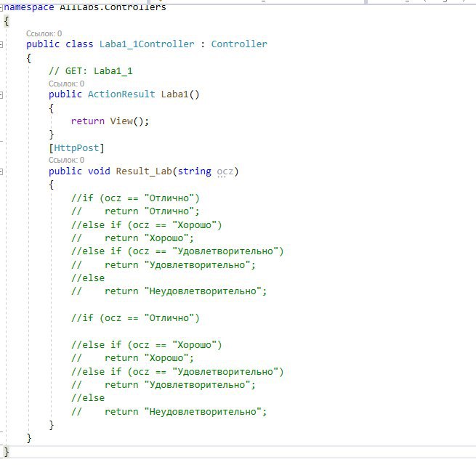The image size is (476, 470).
Task: Collapse the Result_Lab method outlining box
Action: [x=1, y=171]
